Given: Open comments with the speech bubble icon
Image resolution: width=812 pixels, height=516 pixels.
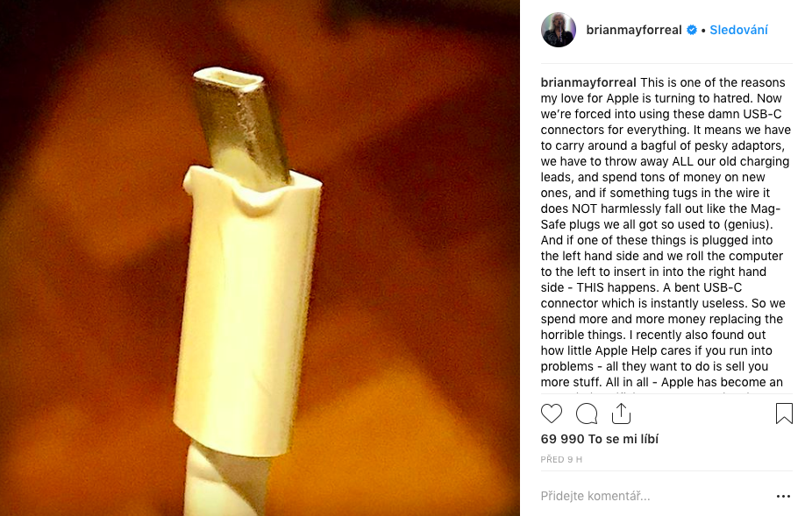Looking at the screenshot, I should (x=587, y=413).
